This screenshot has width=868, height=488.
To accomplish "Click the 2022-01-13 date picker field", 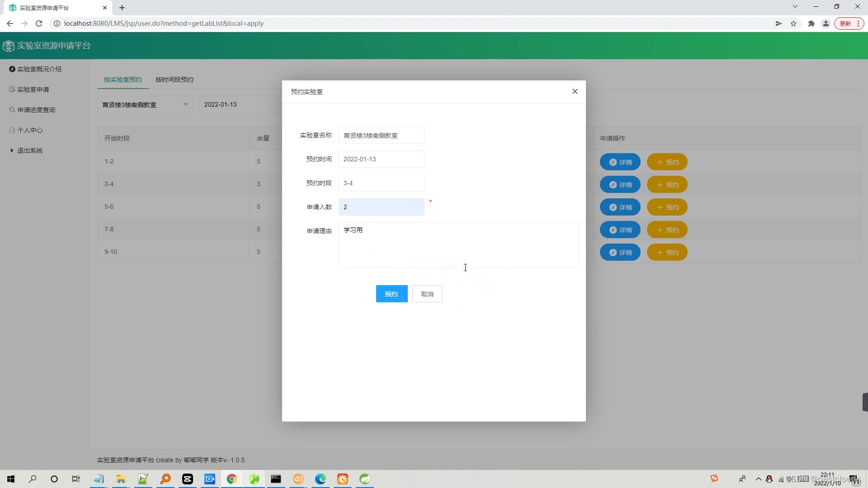I will [240, 104].
